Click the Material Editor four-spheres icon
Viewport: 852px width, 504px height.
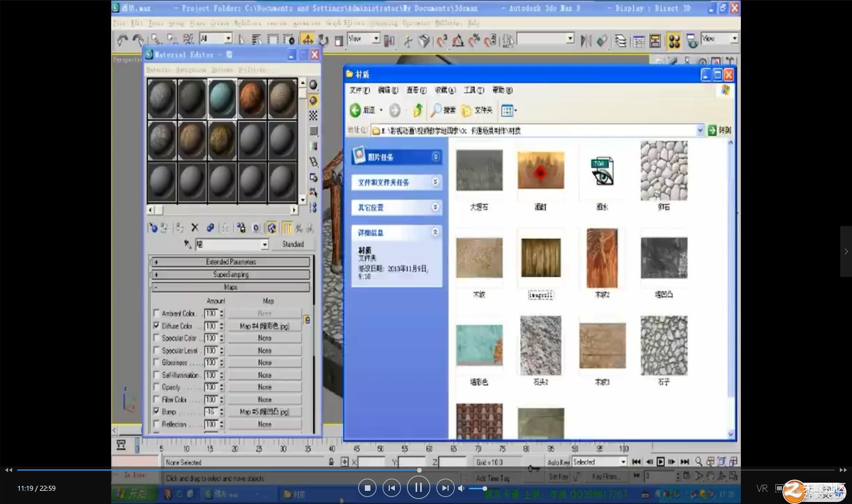click(674, 41)
